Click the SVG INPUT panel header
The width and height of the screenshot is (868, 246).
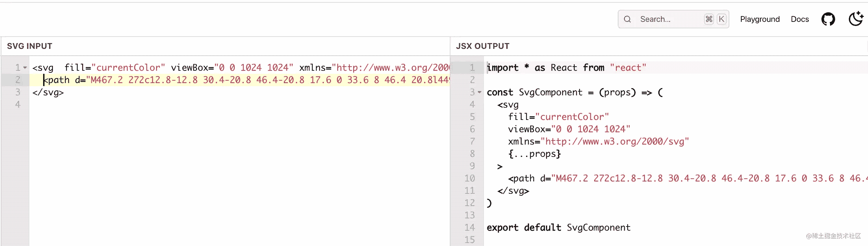coord(30,46)
